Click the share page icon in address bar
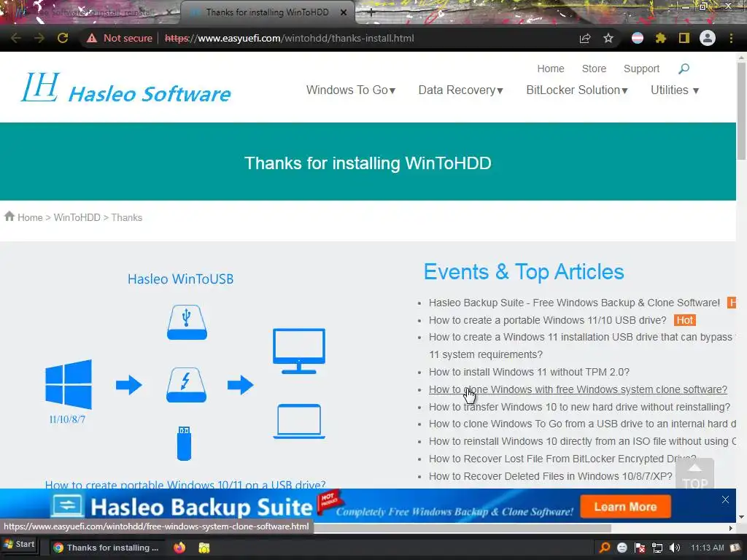Screen dimensions: 747x560 pos(585,38)
